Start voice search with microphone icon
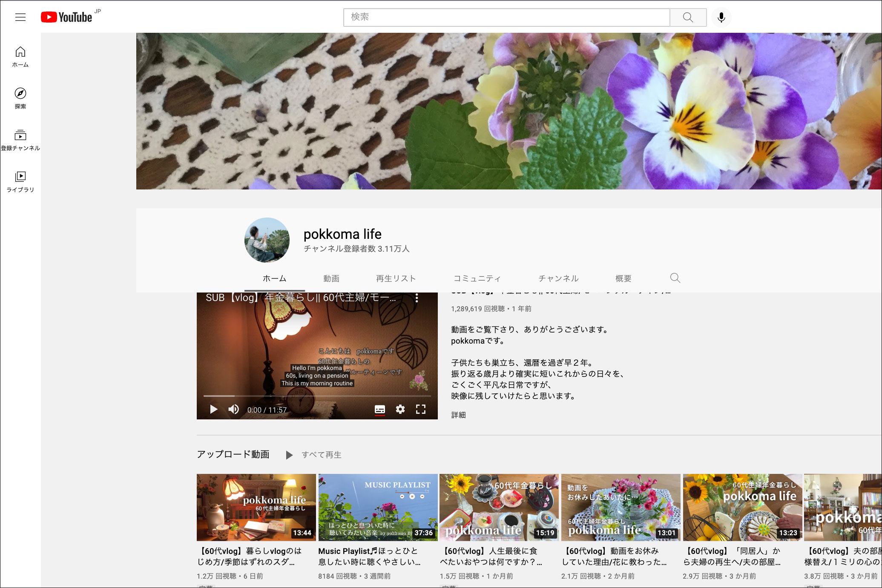The height and width of the screenshot is (588, 882). tap(721, 17)
